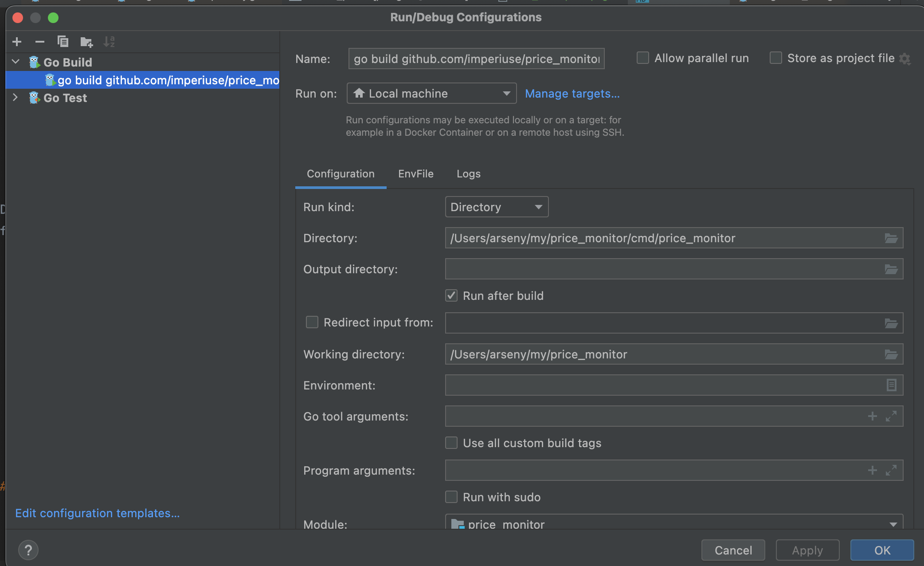924x566 pixels.
Task: Open Environment variables editor icon
Action: 891,385
